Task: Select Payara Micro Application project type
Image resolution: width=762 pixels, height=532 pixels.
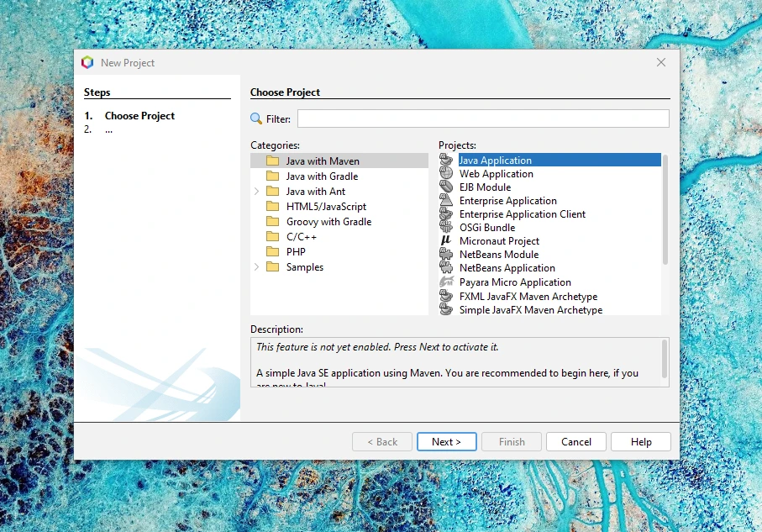Action: tap(550, 282)
